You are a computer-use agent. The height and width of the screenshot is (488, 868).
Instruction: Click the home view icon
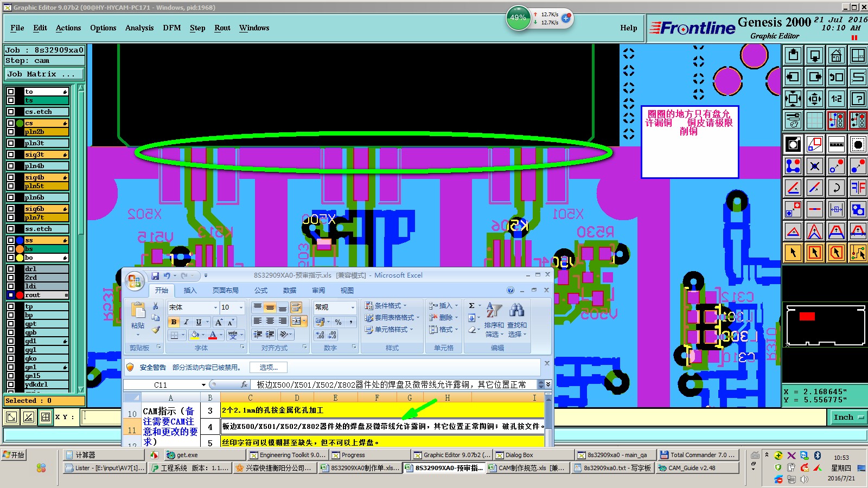(837, 55)
